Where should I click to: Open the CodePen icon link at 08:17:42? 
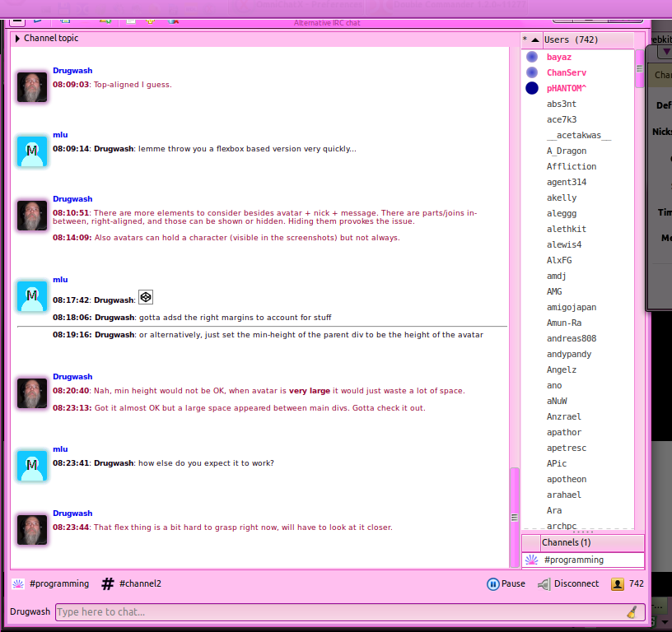[146, 297]
